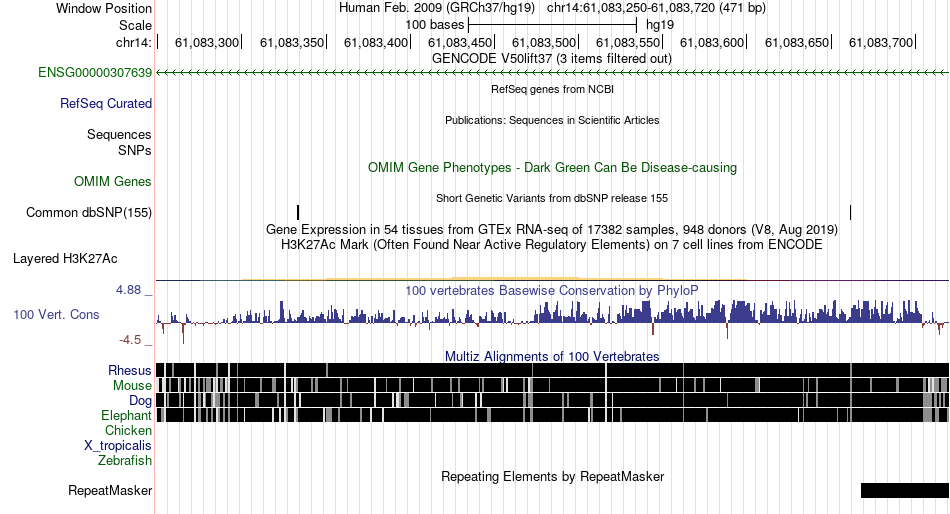Click Multiz Alignments of 100 Vertebrates title
This screenshot has width=950, height=514.
[x=552, y=356]
